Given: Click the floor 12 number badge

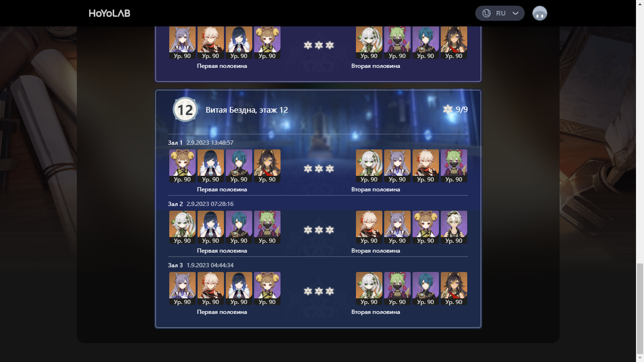Looking at the screenshot, I should (x=185, y=110).
